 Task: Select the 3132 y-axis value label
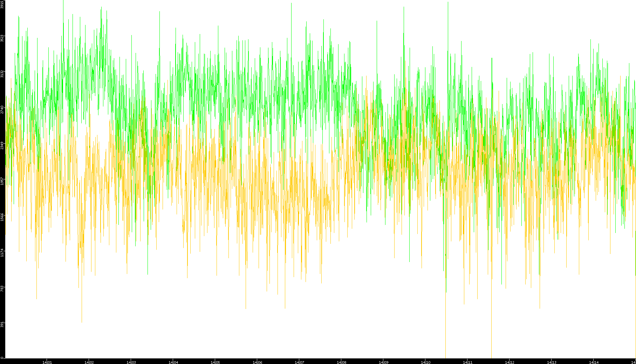[2, 74]
